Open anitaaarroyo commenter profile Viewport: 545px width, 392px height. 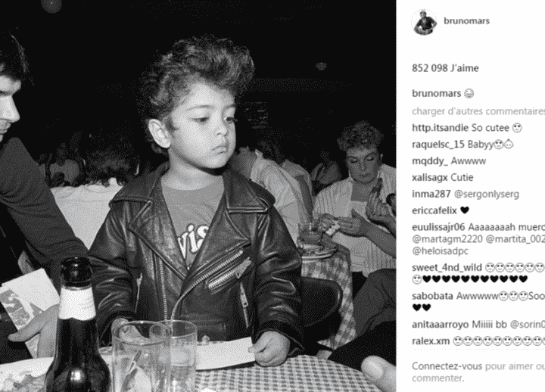tap(440, 325)
